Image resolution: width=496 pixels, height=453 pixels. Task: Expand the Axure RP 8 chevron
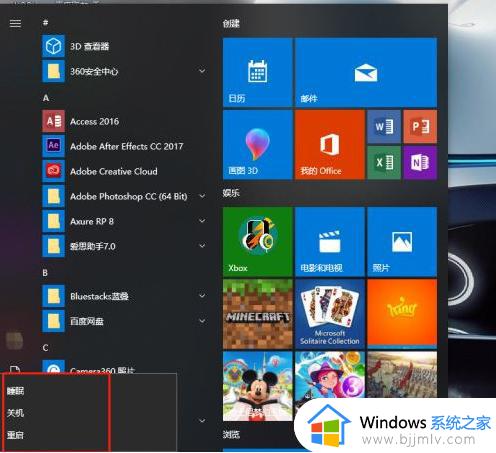202,221
